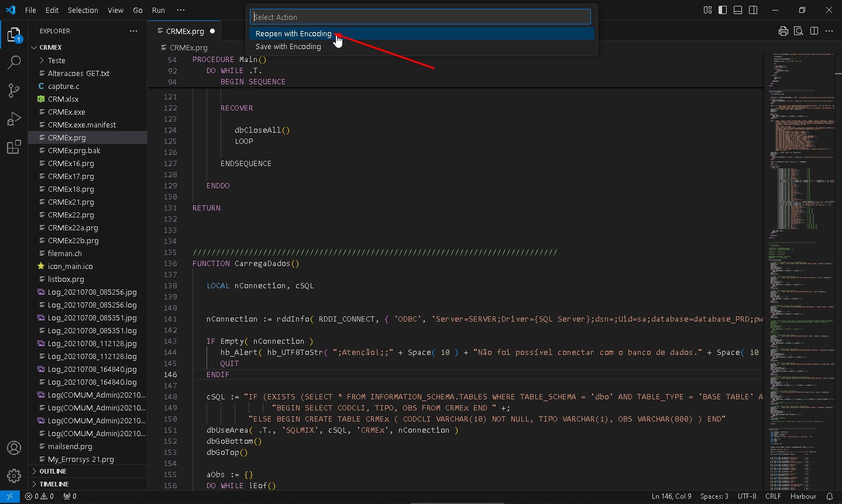Open the Search view in activity bar

[14, 62]
